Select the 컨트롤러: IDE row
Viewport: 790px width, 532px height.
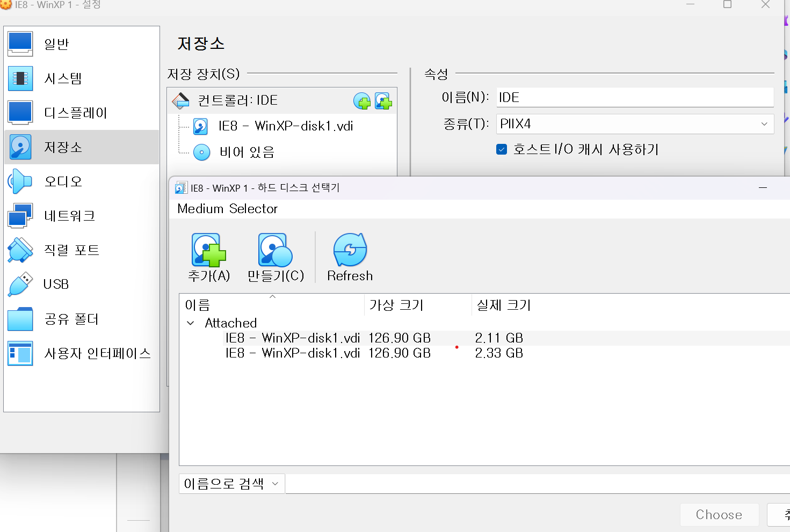[x=282, y=100]
